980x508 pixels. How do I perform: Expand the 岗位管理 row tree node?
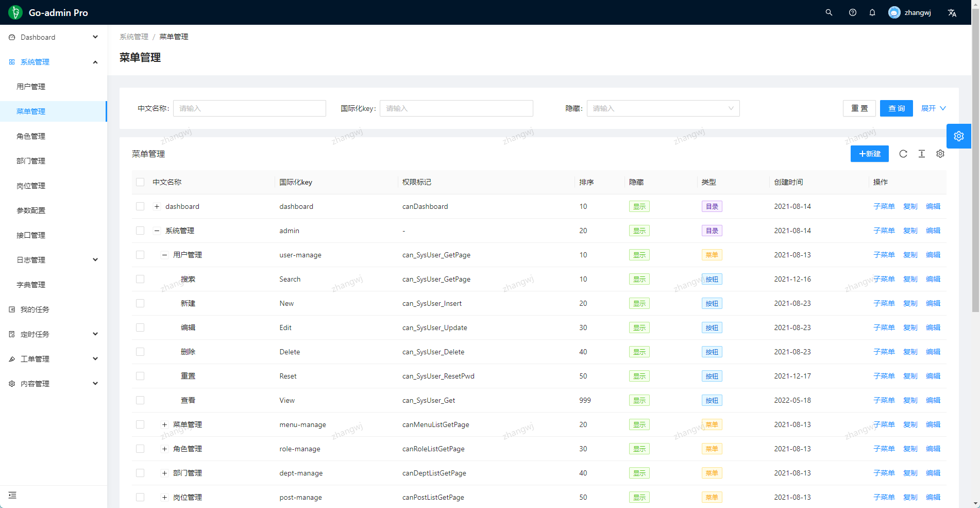164,497
